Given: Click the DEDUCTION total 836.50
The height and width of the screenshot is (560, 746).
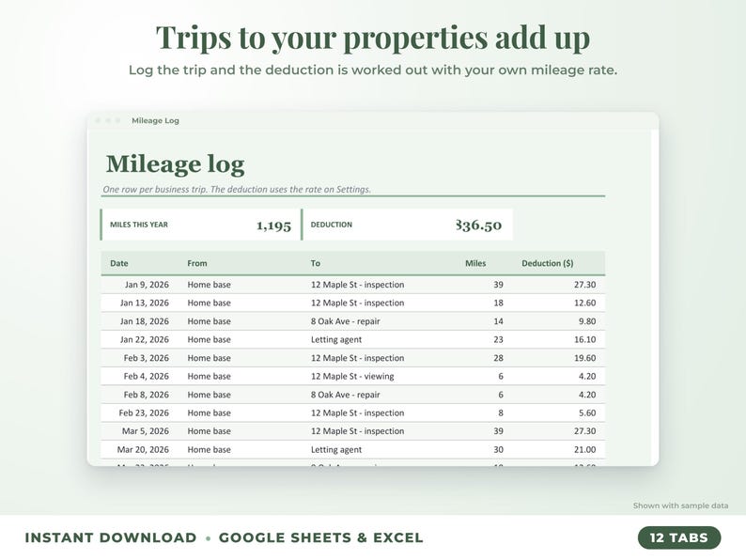Looking at the screenshot, I should pos(478,225).
